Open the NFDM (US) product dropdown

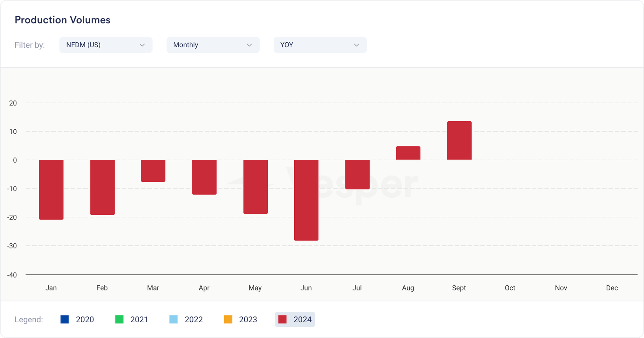click(x=105, y=45)
